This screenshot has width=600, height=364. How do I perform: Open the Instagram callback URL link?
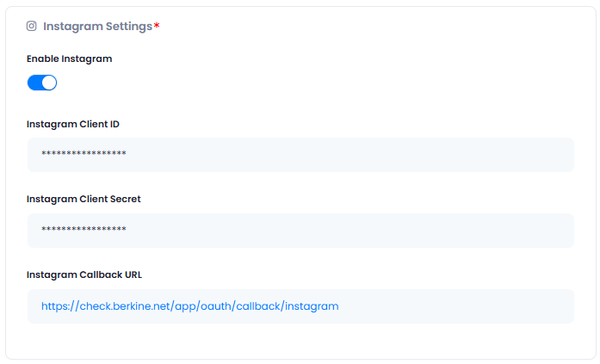pyautogui.click(x=189, y=306)
